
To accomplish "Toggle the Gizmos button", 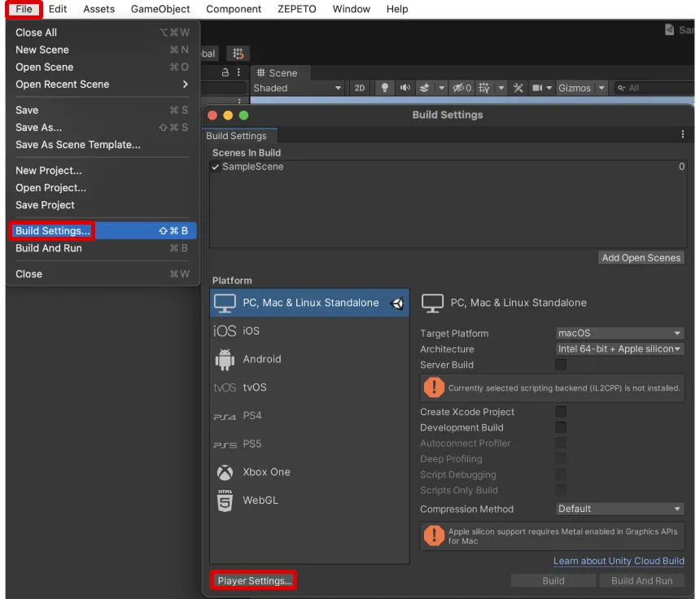I will (575, 88).
